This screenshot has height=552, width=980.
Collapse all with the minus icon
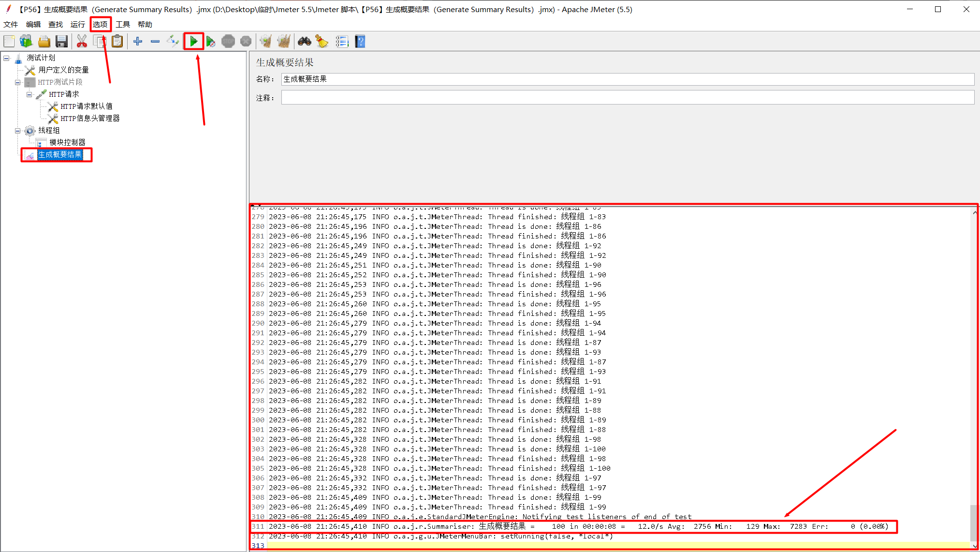(155, 42)
